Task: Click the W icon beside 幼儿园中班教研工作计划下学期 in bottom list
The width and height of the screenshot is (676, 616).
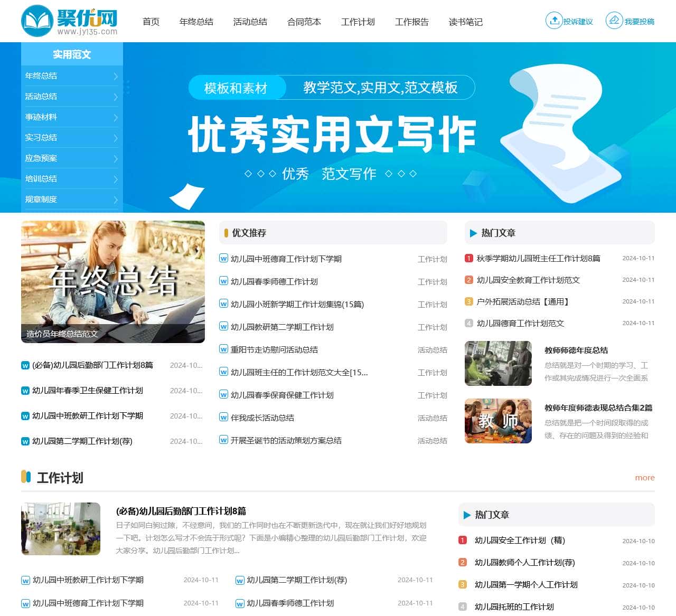Action: (25, 580)
